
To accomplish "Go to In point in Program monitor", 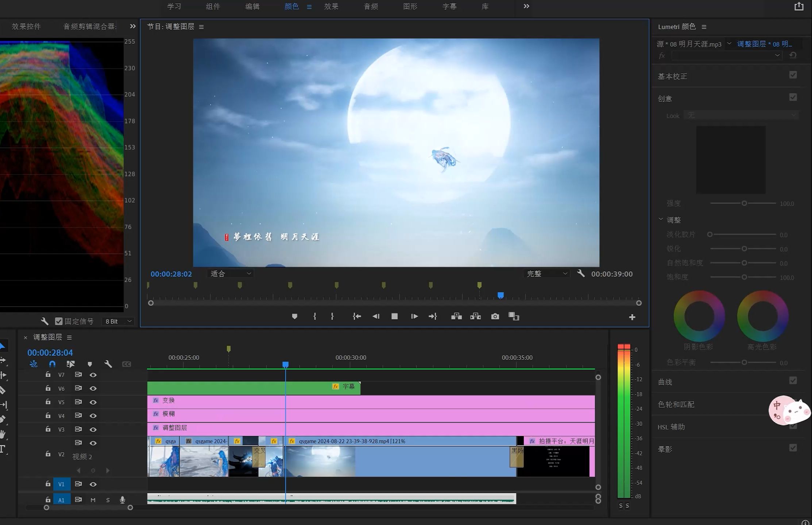I will point(357,316).
